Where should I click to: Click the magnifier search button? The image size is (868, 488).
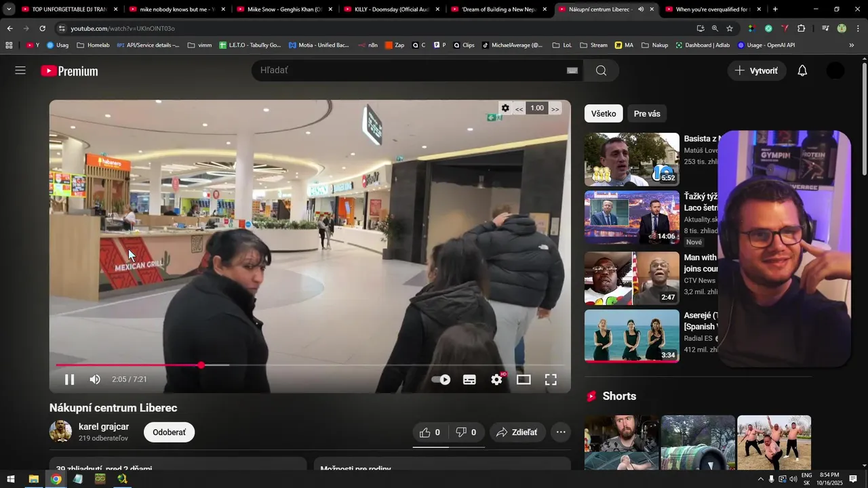[601, 70]
